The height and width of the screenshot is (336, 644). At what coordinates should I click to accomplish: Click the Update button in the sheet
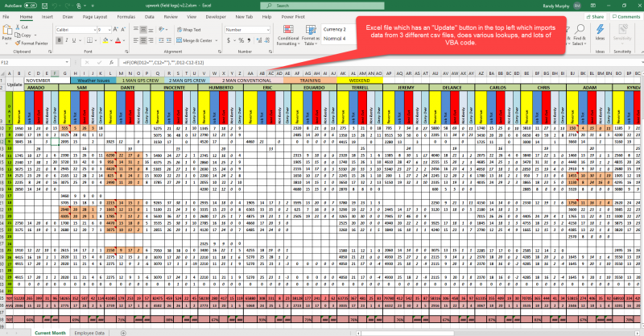[x=14, y=84]
